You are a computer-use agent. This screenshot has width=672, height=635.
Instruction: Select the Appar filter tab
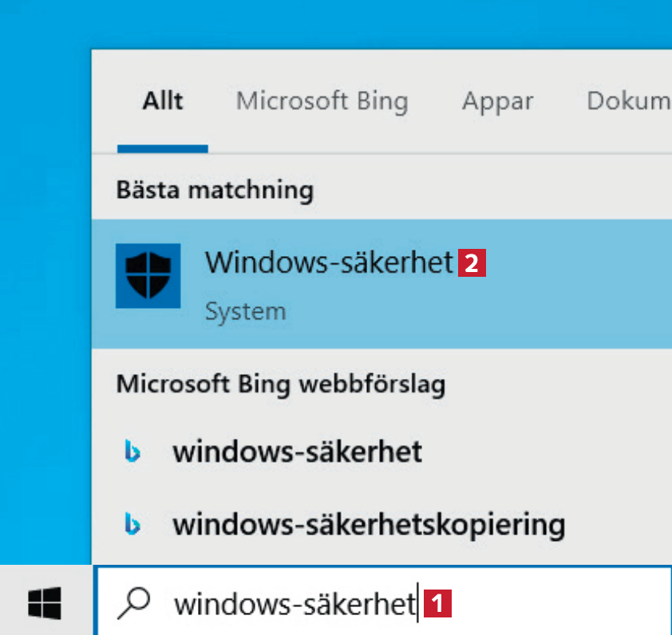(497, 102)
